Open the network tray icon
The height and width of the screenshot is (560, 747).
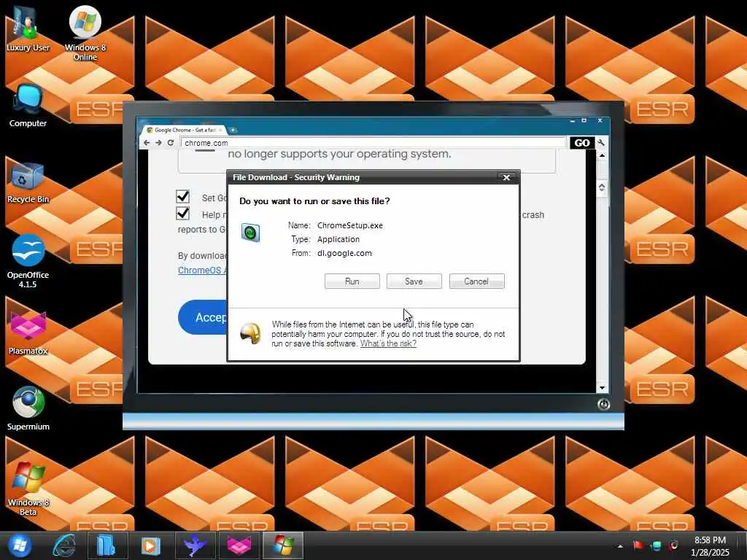pos(656,545)
